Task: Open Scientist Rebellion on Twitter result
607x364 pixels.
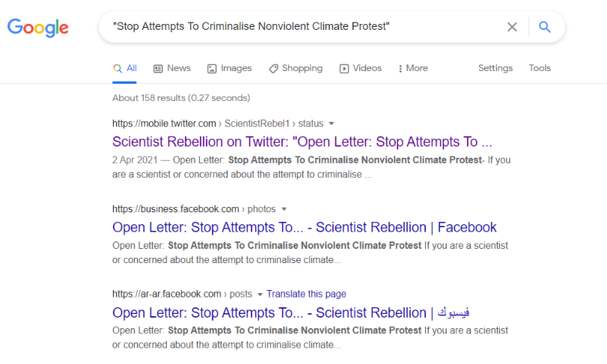Action: (302, 142)
